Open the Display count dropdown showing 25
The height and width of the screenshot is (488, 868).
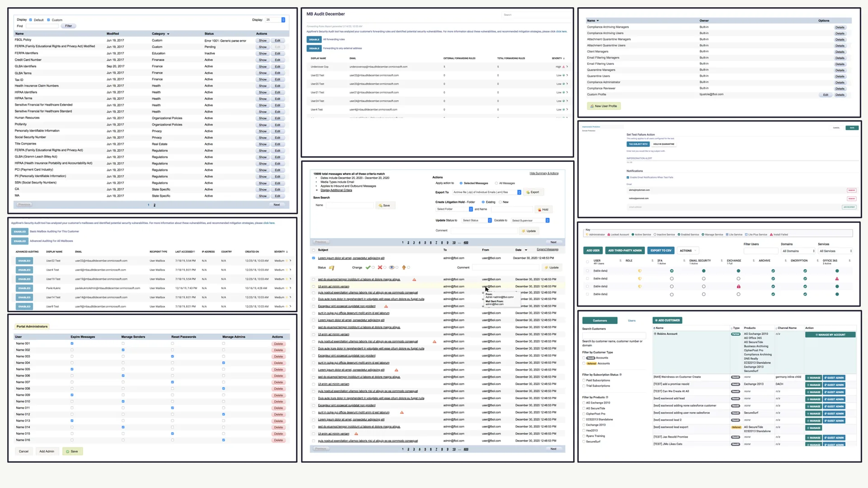coord(275,20)
